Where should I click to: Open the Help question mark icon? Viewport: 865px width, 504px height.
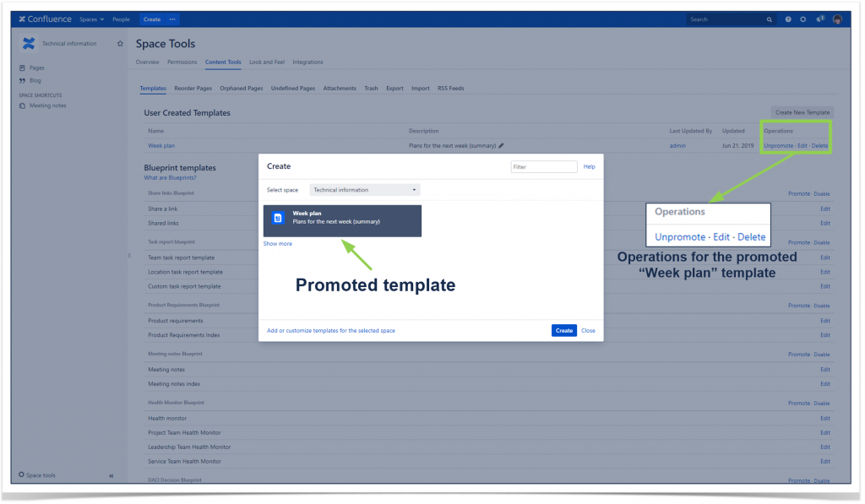point(786,19)
